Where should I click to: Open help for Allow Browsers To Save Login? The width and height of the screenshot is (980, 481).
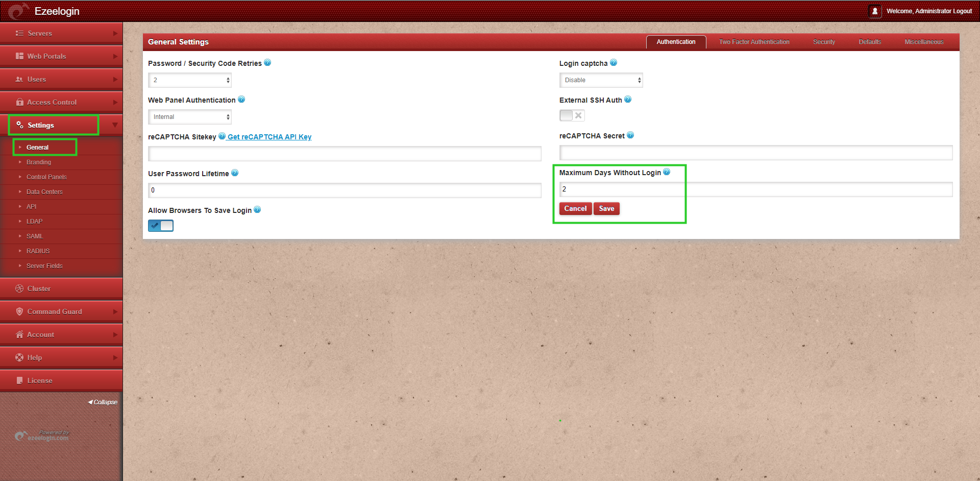[x=257, y=210]
